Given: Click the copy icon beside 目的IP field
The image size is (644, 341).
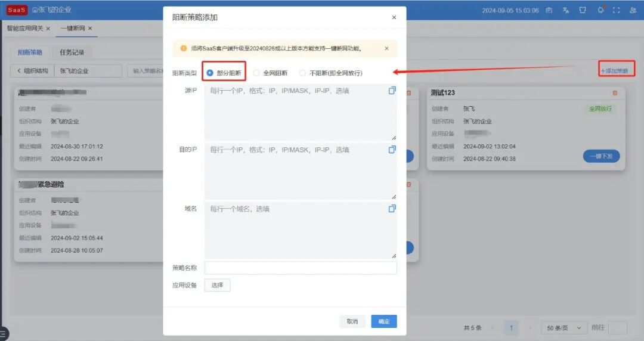Looking at the screenshot, I should coord(392,150).
